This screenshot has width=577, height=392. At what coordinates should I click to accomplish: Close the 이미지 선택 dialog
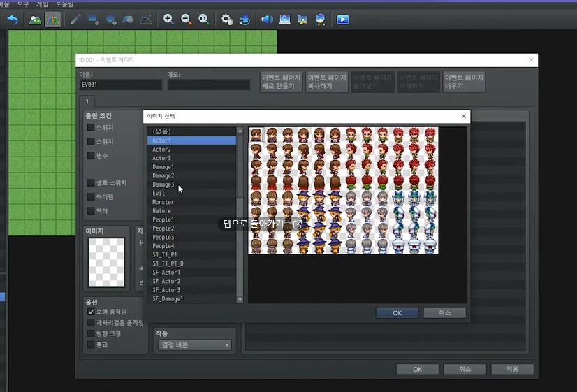[464, 116]
